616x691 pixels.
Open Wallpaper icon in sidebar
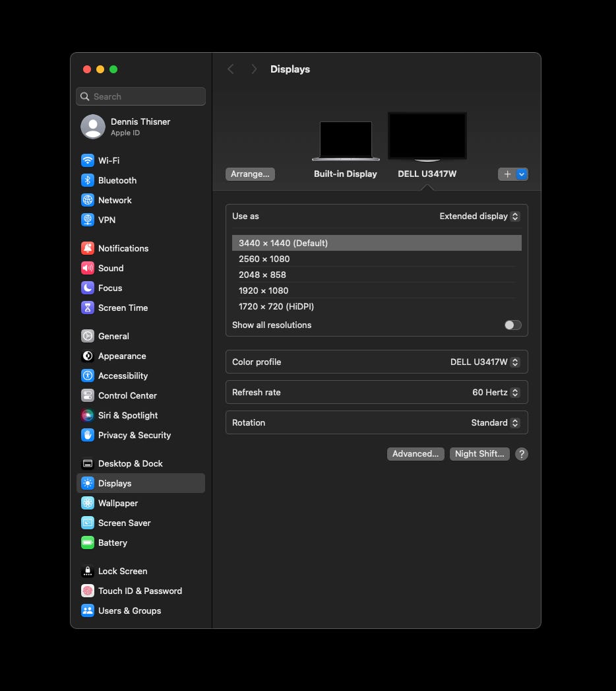click(88, 503)
